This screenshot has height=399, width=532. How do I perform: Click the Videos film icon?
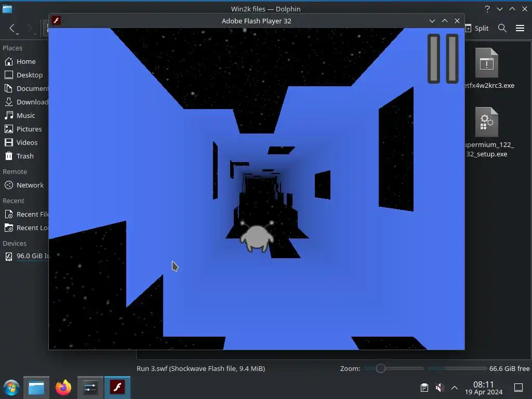click(9, 142)
